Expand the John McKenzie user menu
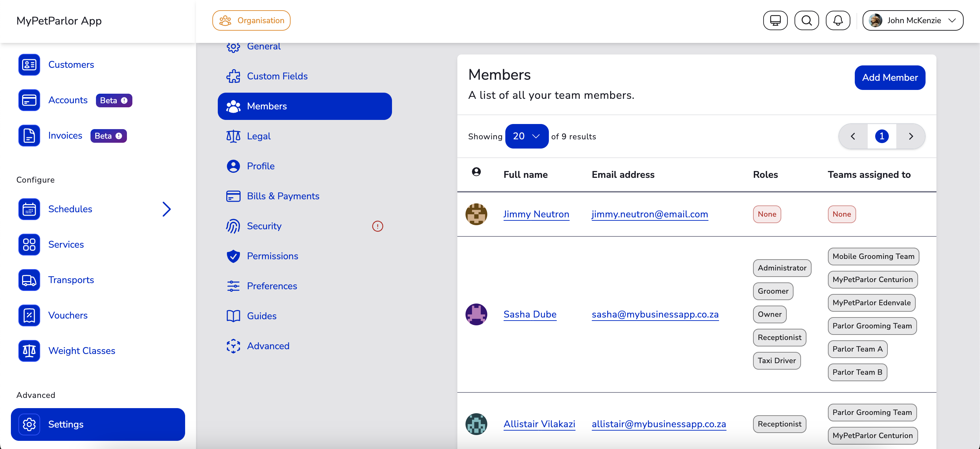The width and height of the screenshot is (980, 449). 913,20
